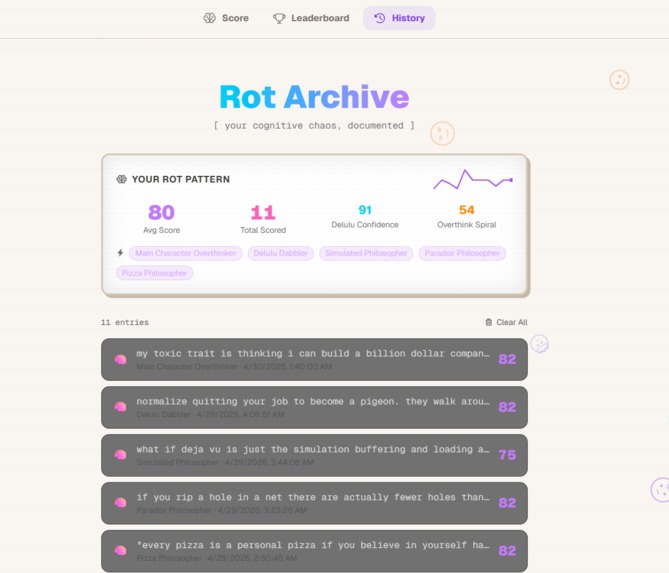Click the lightning bolt icon before the tags
Image resolution: width=669 pixels, height=573 pixels.
click(120, 253)
